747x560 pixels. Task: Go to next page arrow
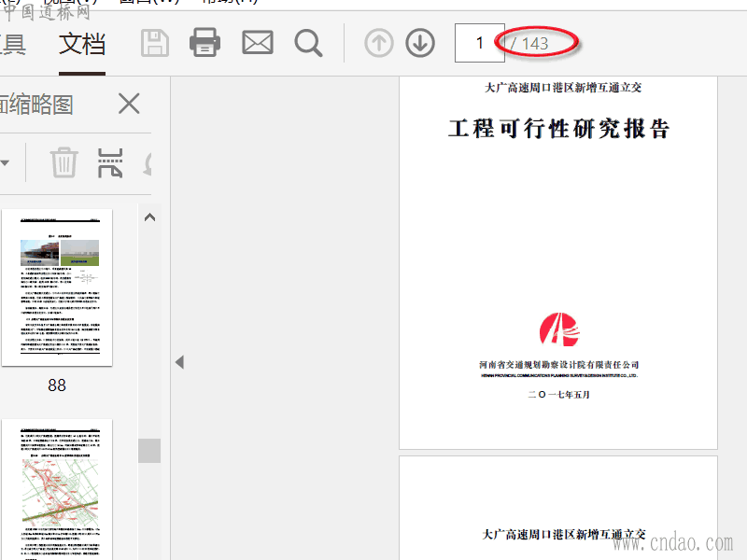[x=420, y=43]
